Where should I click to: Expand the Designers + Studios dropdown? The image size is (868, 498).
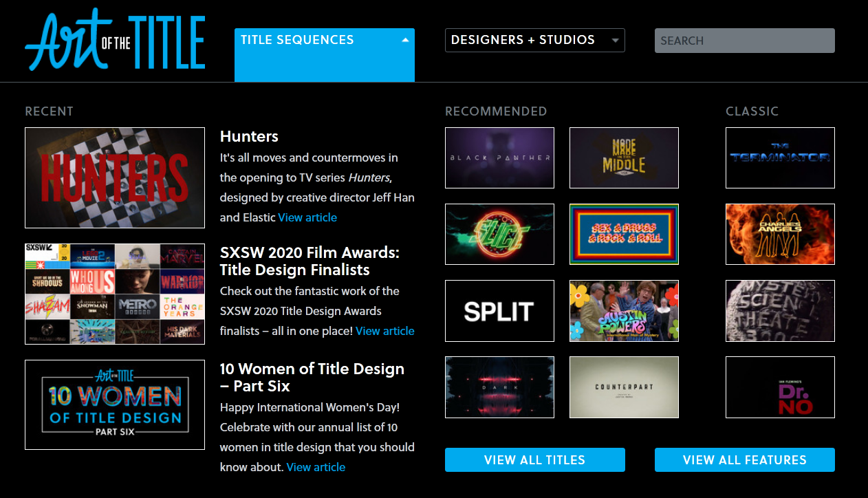pos(535,40)
